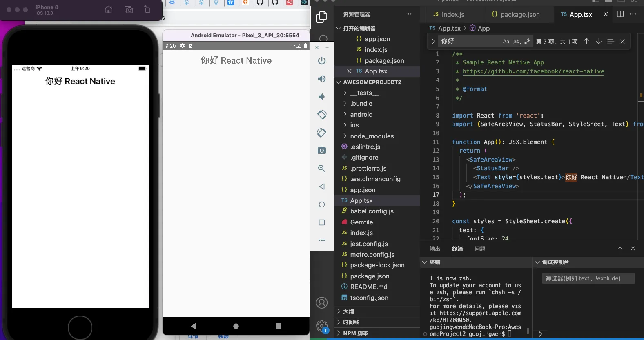The height and width of the screenshot is (340, 644).
Task: Close App.tsx in open editors list
Action: (x=349, y=71)
